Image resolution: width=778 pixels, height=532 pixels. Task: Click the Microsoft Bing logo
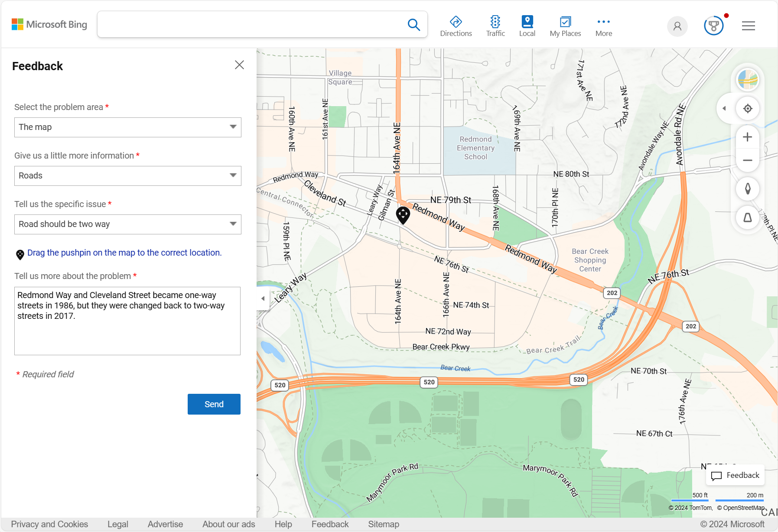49,24
